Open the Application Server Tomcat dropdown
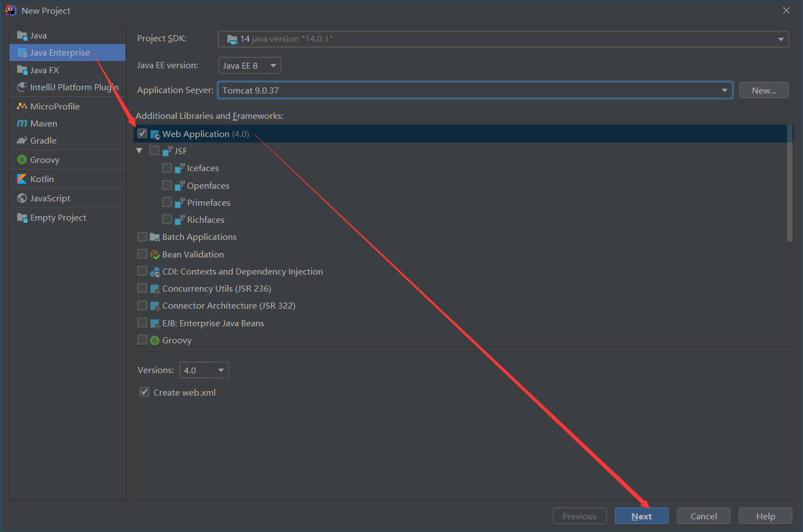 click(x=476, y=90)
